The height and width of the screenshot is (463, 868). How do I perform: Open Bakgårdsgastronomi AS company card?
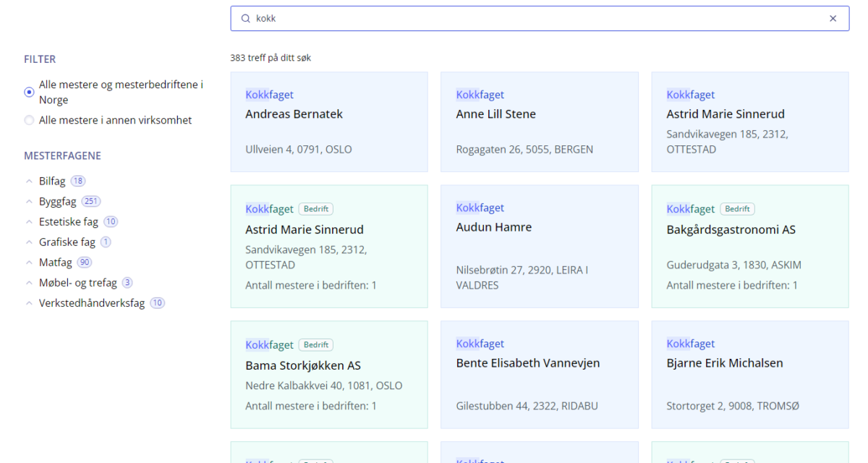pyautogui.click(x=749, y=246)
